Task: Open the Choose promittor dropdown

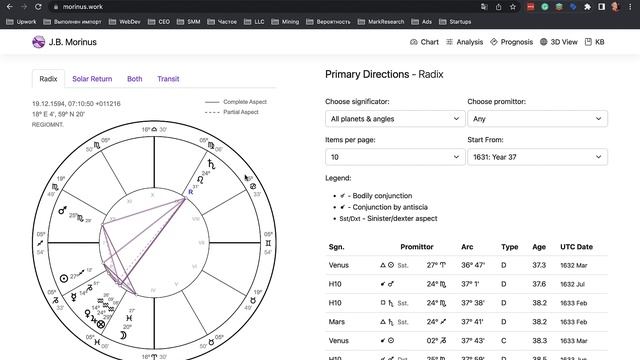Action: 537,119
